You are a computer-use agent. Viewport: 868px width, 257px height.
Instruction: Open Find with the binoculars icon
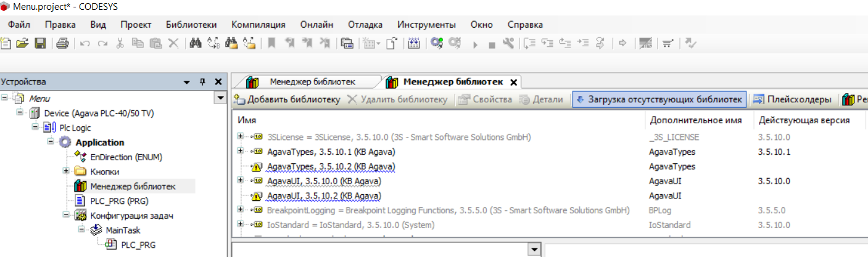click(x=196, y=44)
